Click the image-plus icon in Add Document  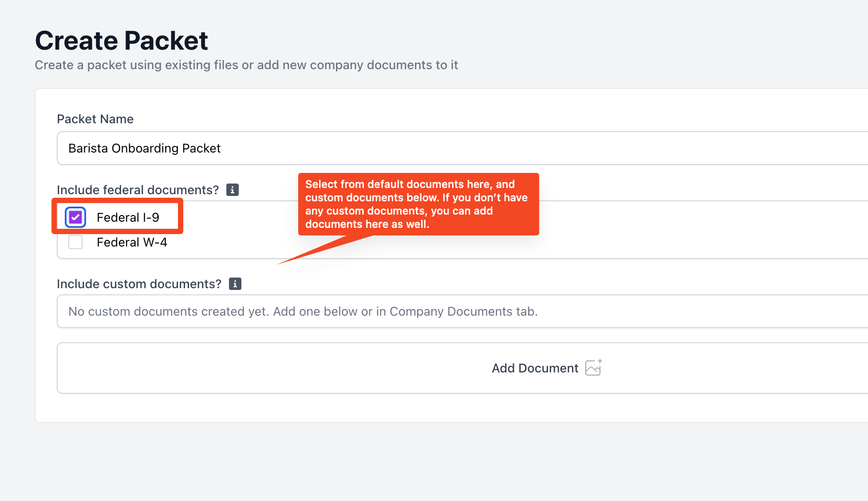[593, 368]
